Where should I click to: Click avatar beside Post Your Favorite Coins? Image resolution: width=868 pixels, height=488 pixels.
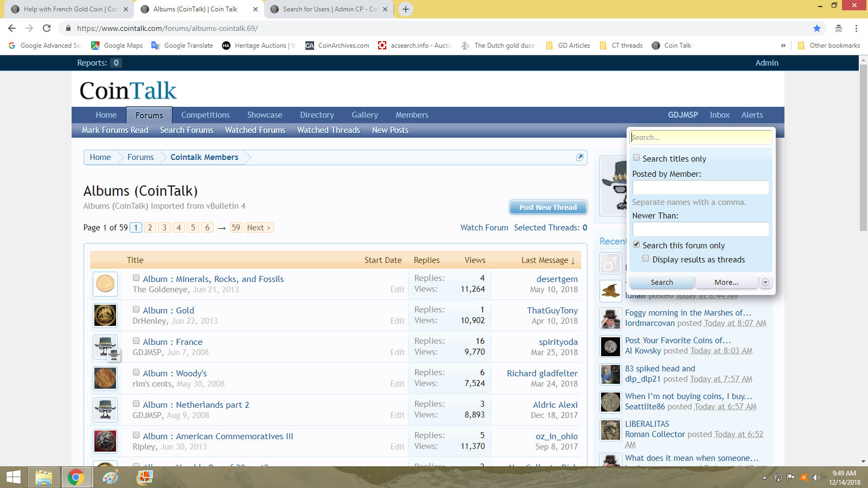(610, 346)
